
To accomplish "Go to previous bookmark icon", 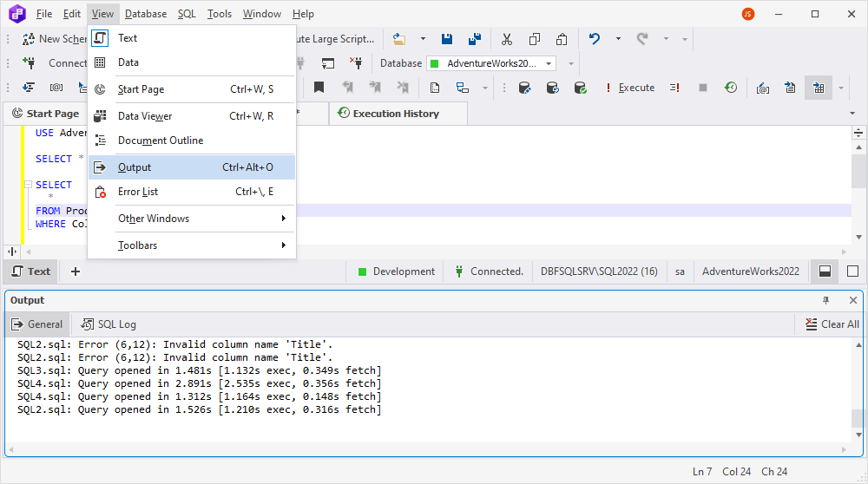I will pyautogui.click(x=348, y=88).
